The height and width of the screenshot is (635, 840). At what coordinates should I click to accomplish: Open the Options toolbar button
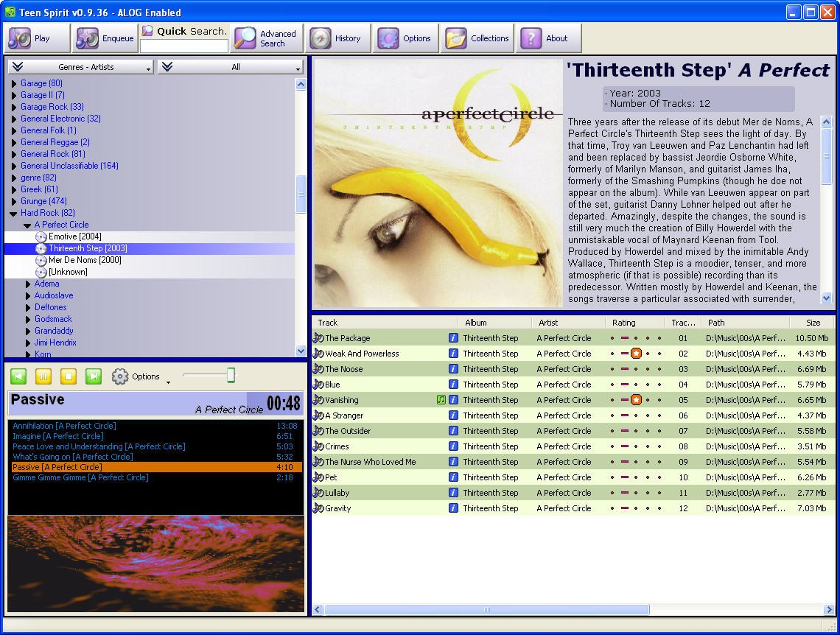(405, 38)
